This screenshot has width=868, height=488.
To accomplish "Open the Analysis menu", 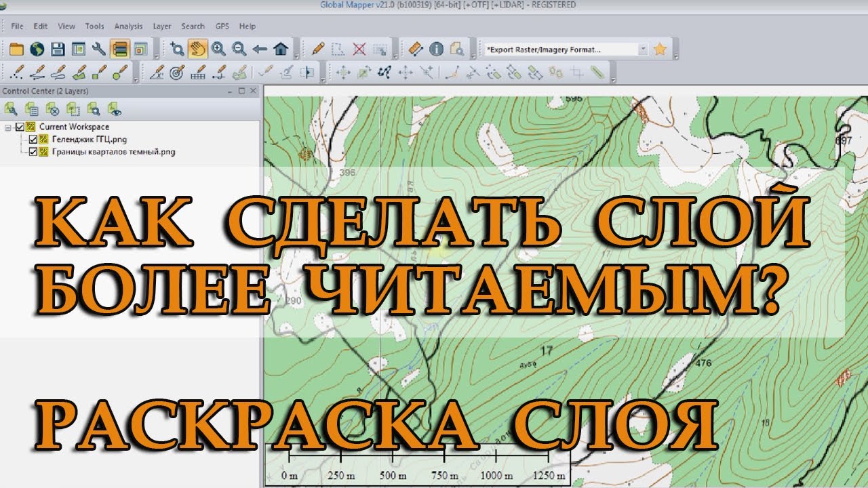I will pos(129,26).
